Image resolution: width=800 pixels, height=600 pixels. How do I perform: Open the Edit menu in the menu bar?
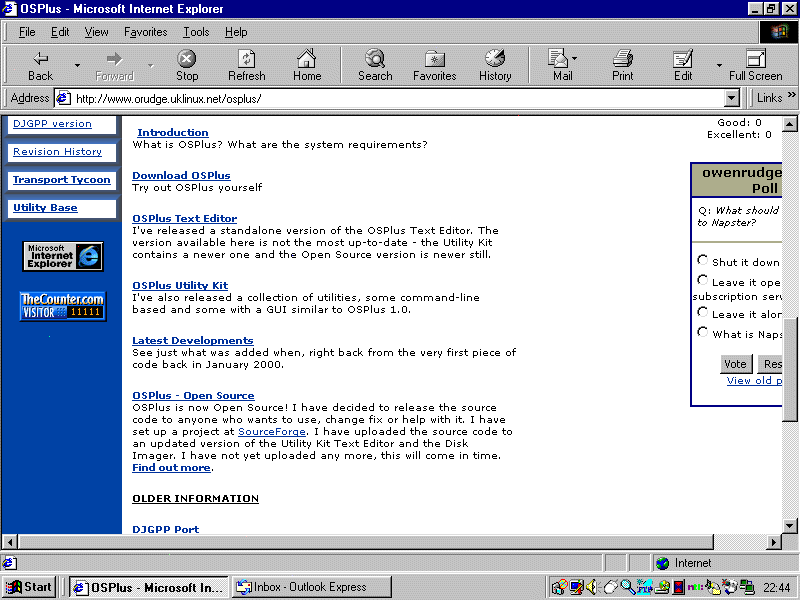60,32
